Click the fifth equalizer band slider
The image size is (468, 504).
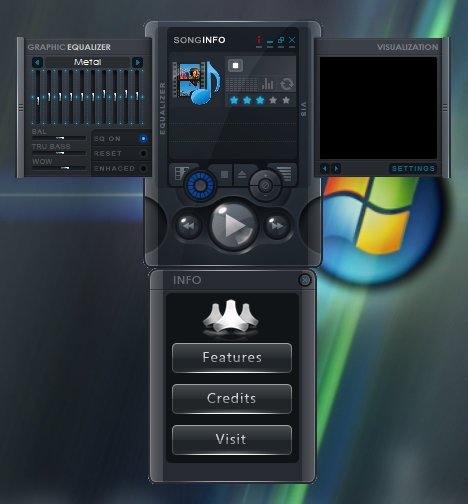(82, 97)
